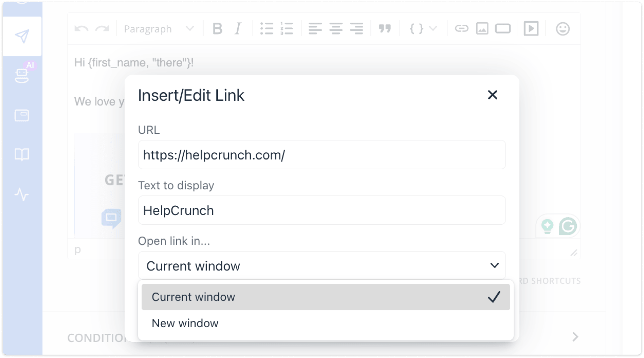
Task: Insert an image into the email
Action: (x=482, y=28)
